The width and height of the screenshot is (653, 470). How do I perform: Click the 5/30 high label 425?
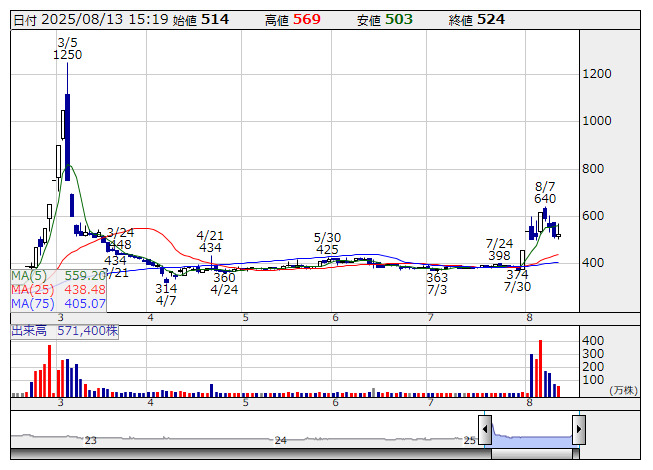[327, 249]
